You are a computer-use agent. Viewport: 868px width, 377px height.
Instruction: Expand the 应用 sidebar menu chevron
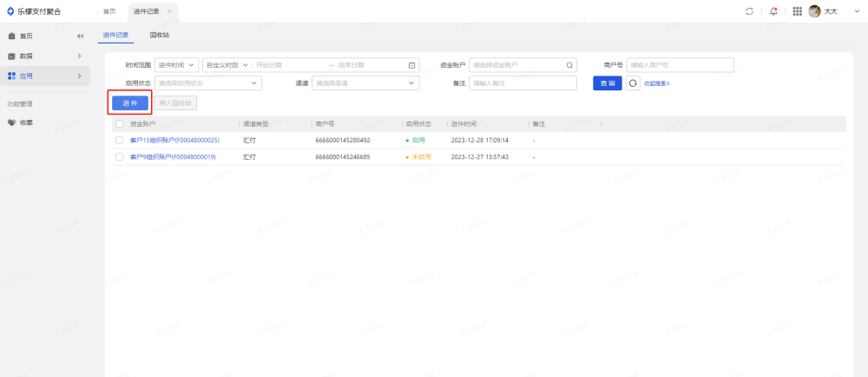click(79, 76)
